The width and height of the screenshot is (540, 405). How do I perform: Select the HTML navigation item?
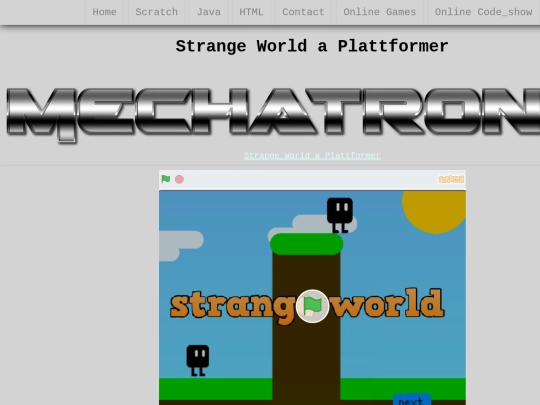tap(251, 12)
